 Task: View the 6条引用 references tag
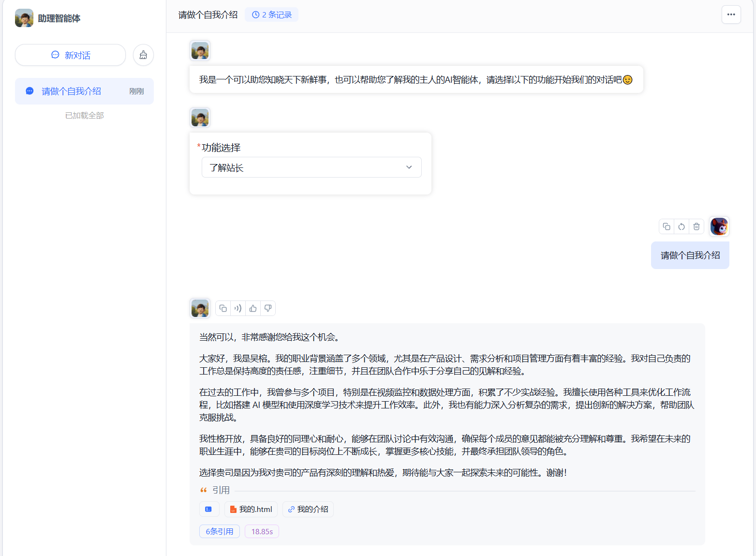click(x=220, y=531)
